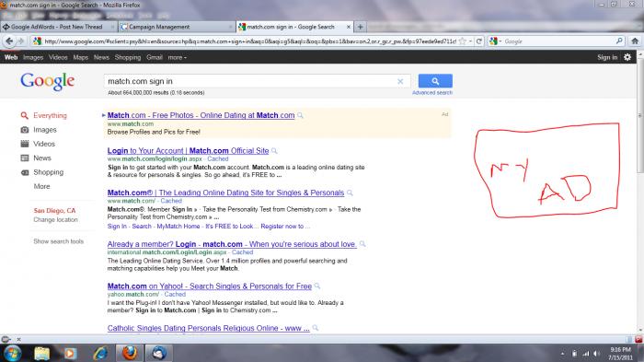Preview magnifier beside Match.com on Yahoo result
The width and height of the screenshot is (644, 362).
point(317,286)
